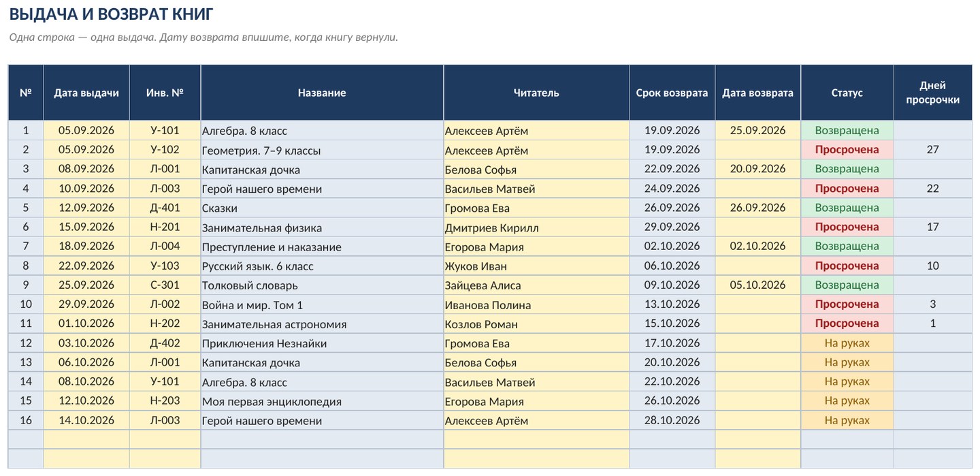980x476 pixels.
Task: Click the overdue days value «27»
Action: click(933, 150)
